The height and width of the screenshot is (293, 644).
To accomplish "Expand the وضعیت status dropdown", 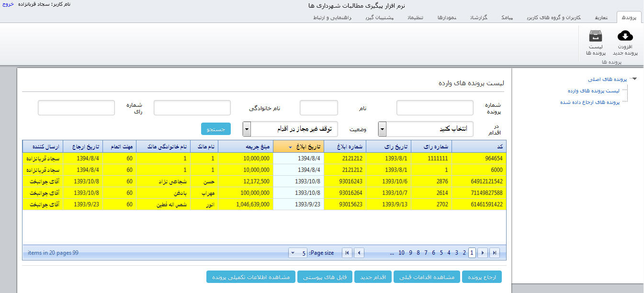I will tap(247, 129).
